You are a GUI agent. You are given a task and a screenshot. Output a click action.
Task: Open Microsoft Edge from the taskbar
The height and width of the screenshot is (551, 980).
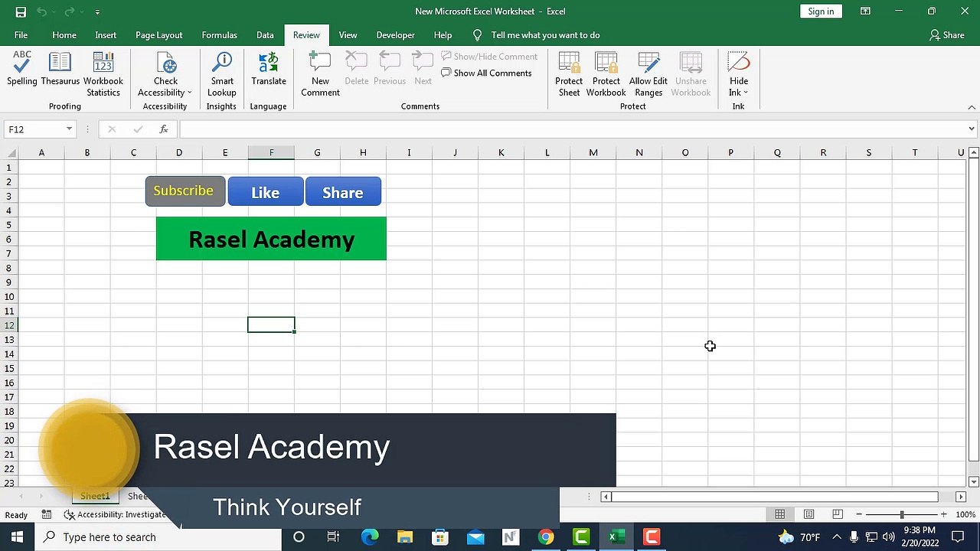click(370, 536)
